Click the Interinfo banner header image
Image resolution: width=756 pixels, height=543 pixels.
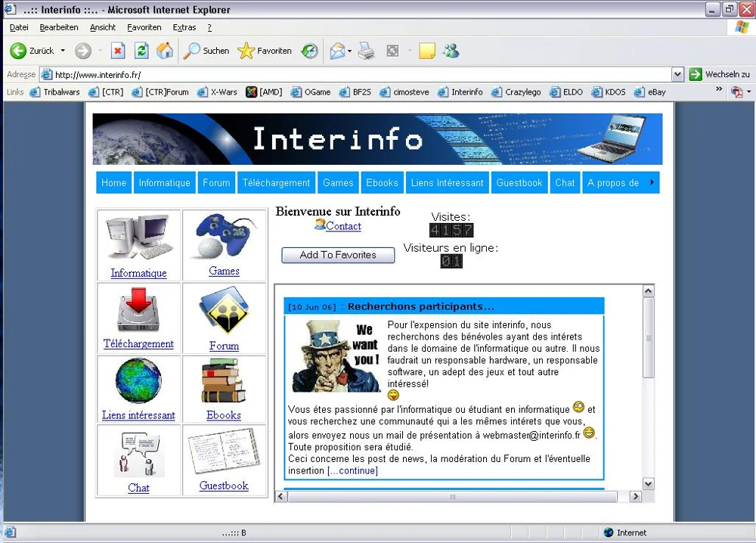pyautogui.click(x=377, y=139)
